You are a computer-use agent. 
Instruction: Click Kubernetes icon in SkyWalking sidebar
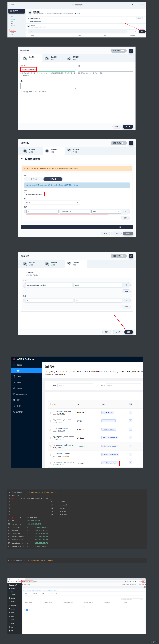(10, 606)
